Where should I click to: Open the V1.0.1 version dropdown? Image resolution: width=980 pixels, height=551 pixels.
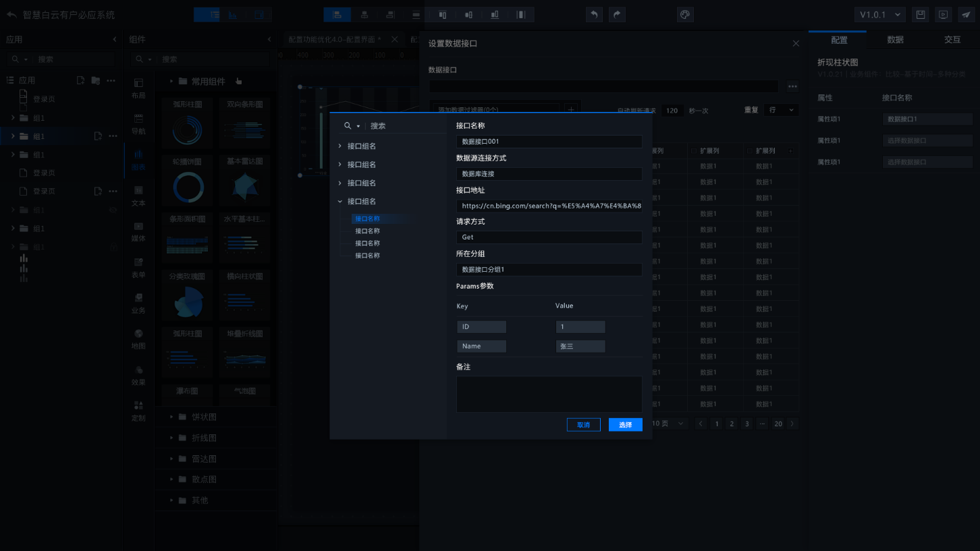[879, 15]
